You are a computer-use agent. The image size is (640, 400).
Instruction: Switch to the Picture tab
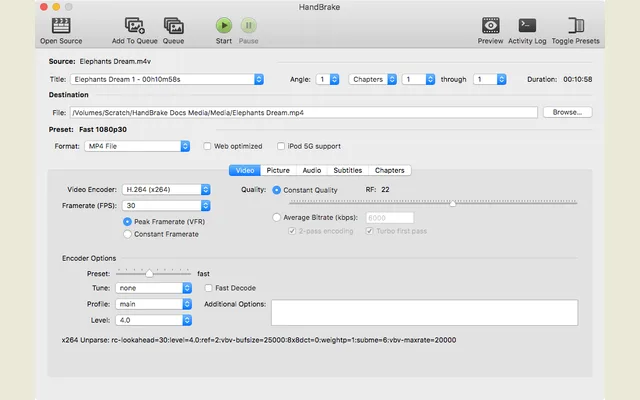coord(278,170)
